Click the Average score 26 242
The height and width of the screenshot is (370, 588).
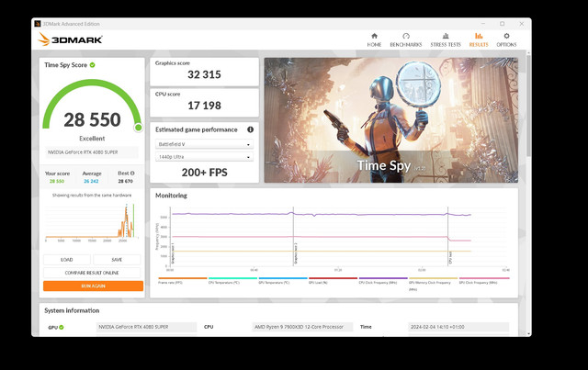[91, 181]
